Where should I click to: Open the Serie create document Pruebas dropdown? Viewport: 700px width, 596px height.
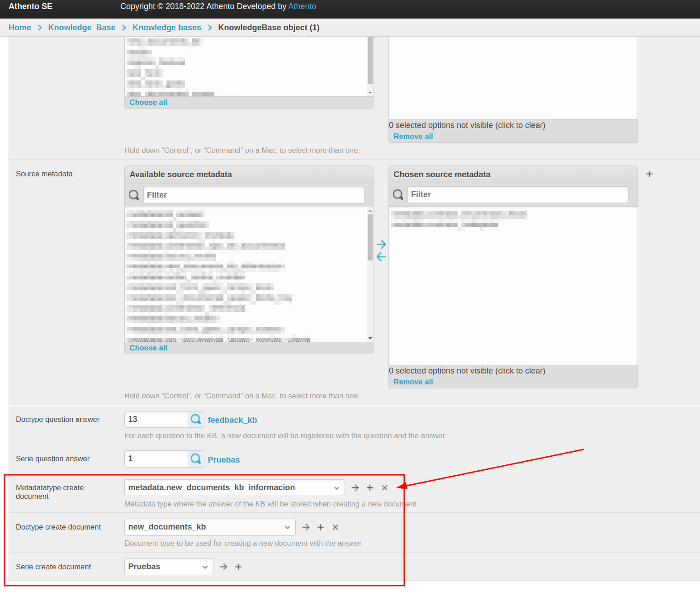169,567
